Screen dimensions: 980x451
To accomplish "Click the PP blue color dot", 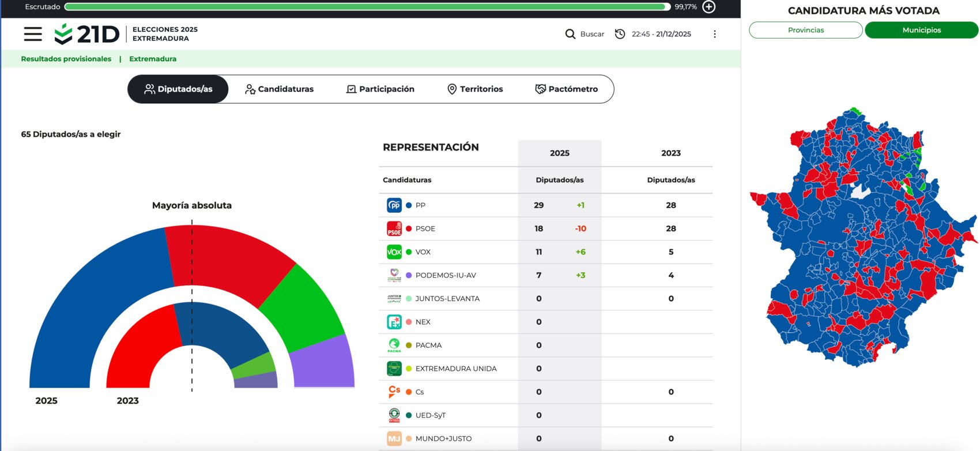I will coord(409,205).
